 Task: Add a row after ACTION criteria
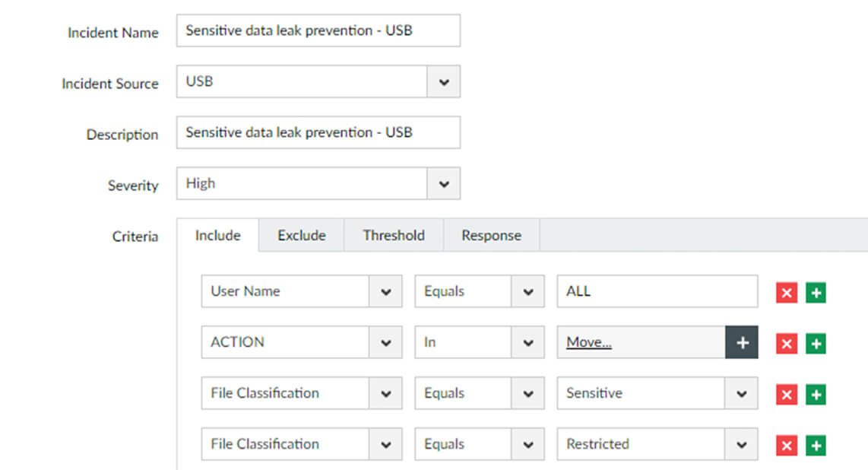tap(816, 344)
